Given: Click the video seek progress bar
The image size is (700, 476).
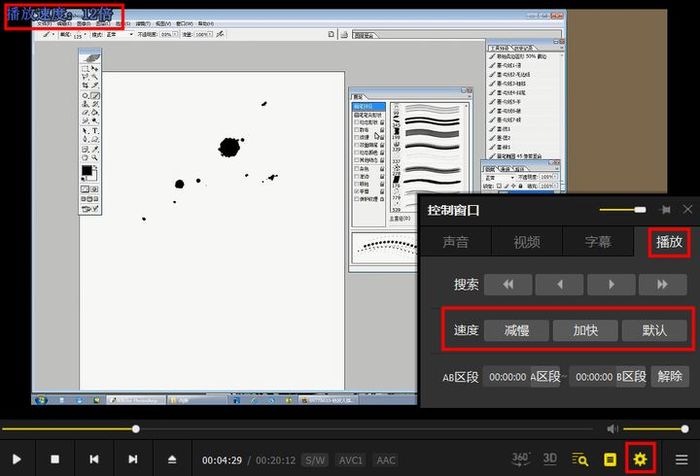Looking at the screenshot, I should (300, 429).
